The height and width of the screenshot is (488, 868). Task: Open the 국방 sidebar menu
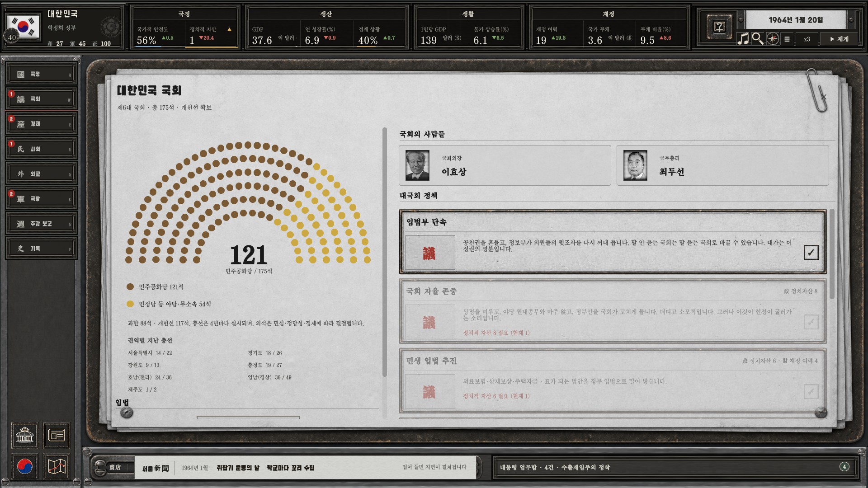pos(42,199)
